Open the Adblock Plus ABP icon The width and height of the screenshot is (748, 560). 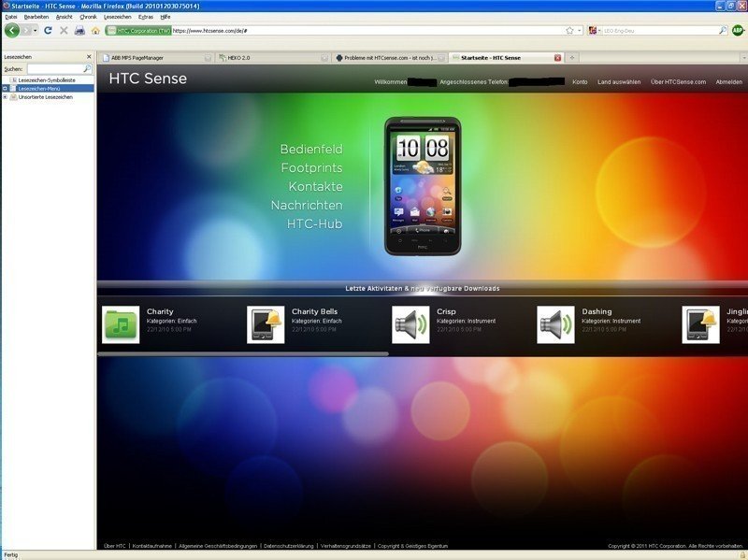point(738,30)
